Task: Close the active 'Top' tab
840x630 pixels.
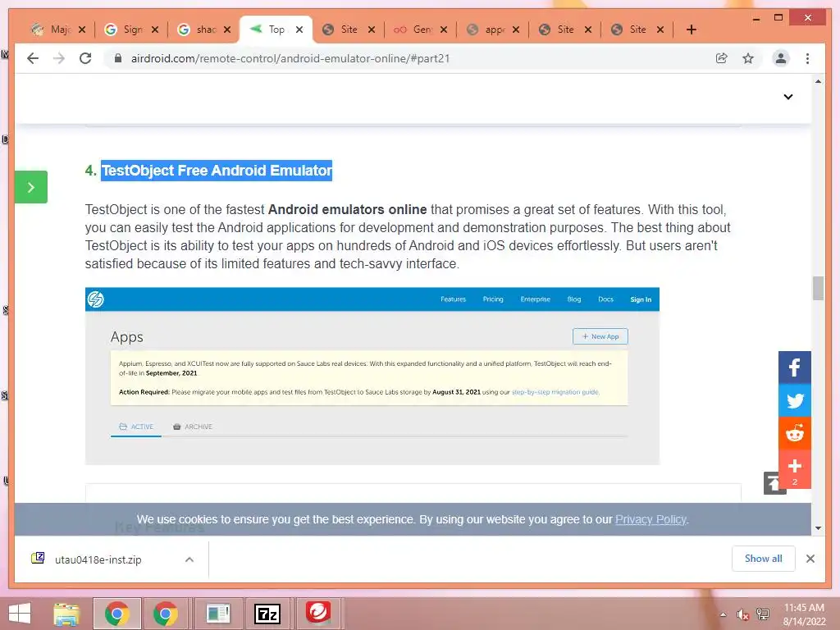Action: 299,30
